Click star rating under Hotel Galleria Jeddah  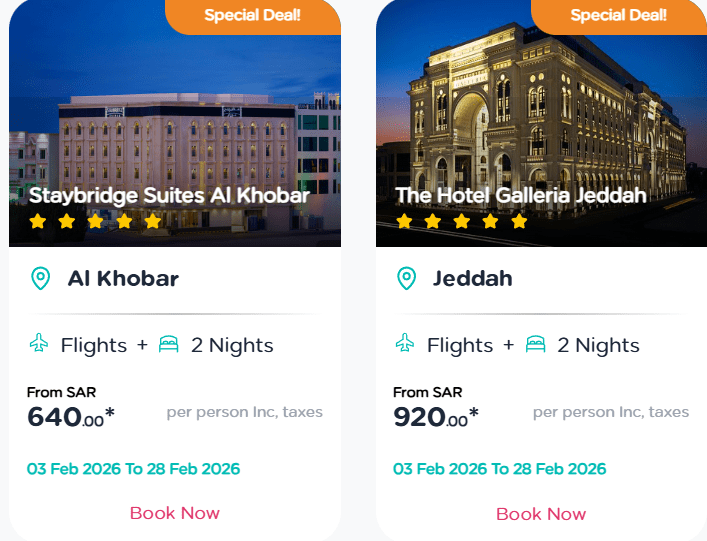[461, 222]
